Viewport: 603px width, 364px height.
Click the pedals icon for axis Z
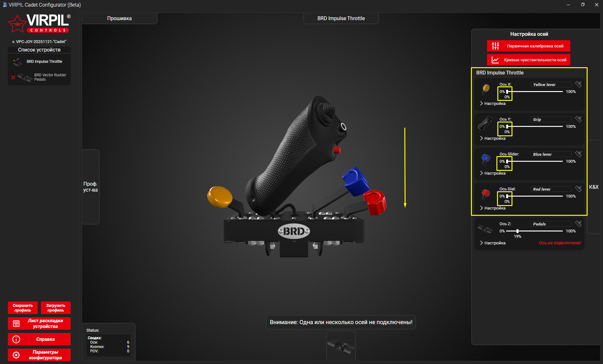(x=485, y=229)
